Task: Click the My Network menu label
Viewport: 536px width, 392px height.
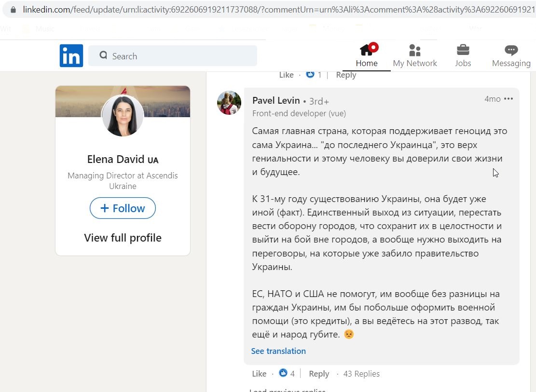Action: [x=414, y=63]
